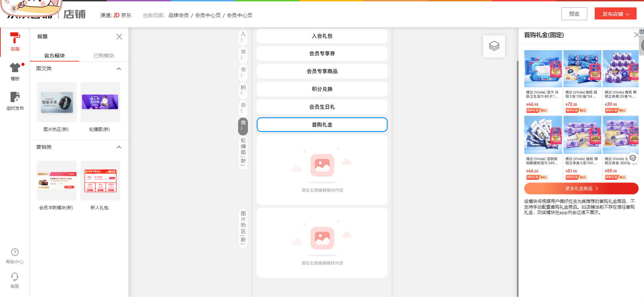Screen dimensions: 644x297
Task: Switch to the 已购模块 tab
Action: pos(104,55)
